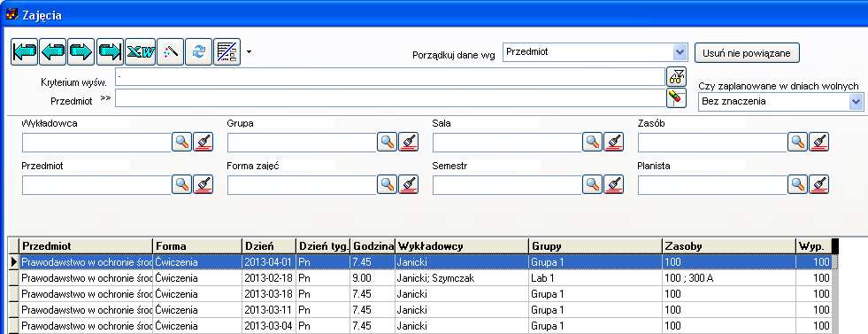The height and width of the screenshot is (334, 868).
Task: Clear Przedmiot criterion with eraser icon
Action: 676,98
